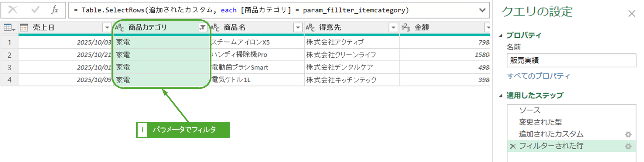Image resolution: width=644 pixels, height=162 pixels.
Task: Open settings gear for 追加されたカスタム step
Action: (628, 134)
